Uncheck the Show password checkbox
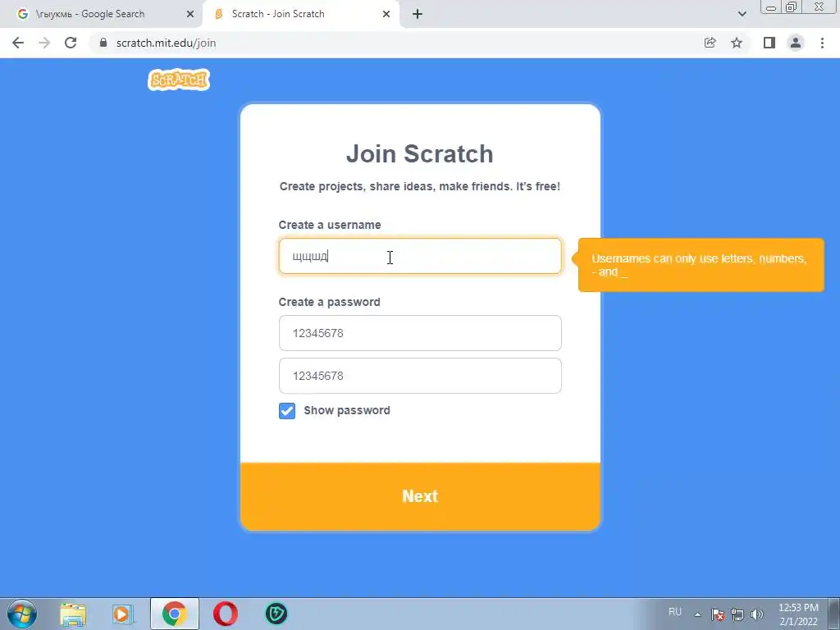Viewport: 840px width, 630px height. (x=287, y=411)
